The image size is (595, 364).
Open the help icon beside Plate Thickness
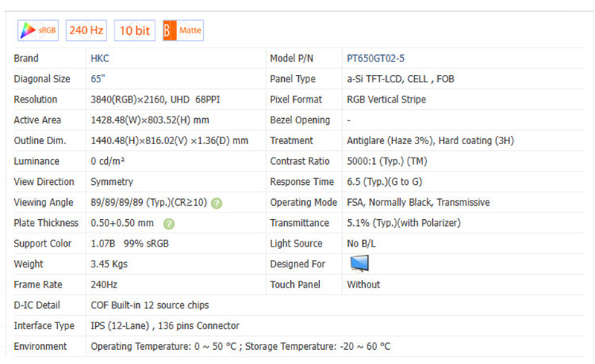pyautogui.click(x=169, y=224)
